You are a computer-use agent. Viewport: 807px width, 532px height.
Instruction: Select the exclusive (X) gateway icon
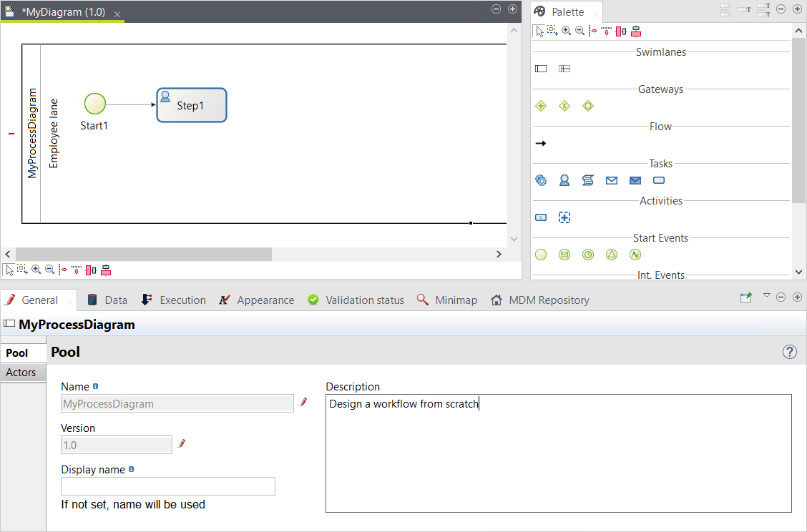[564, 106]
